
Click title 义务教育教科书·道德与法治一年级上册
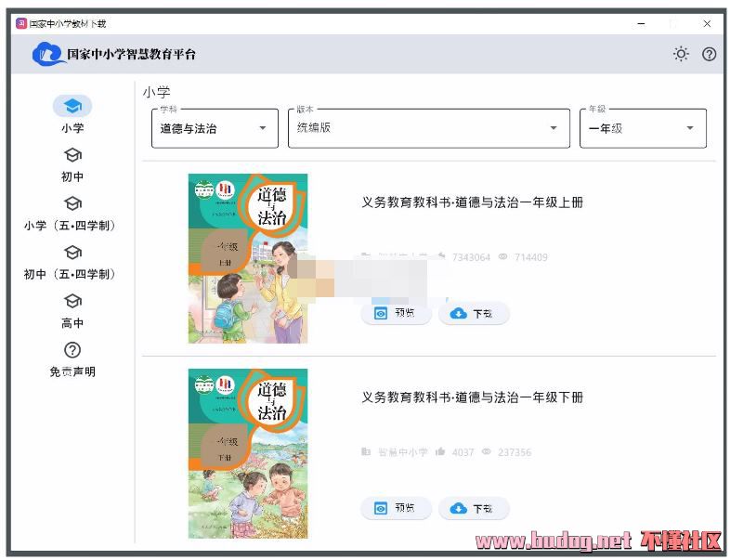472,202
